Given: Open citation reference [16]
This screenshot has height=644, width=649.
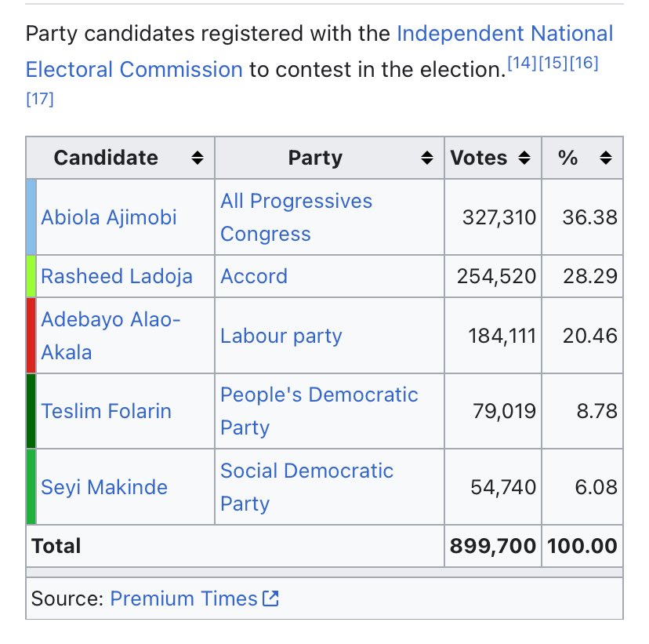Looking at the screenshot, I should 584,64.
